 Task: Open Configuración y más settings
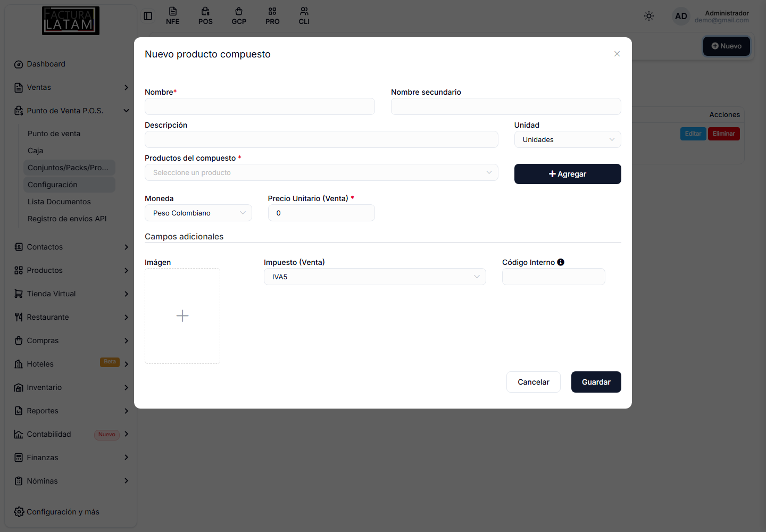pyautogui.click(x=57, y=512)
